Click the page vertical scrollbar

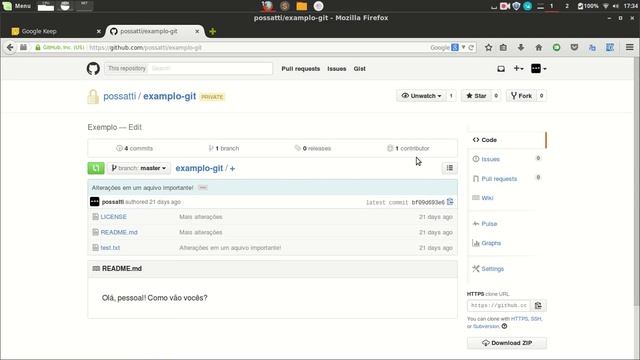(x=636, y=182)
